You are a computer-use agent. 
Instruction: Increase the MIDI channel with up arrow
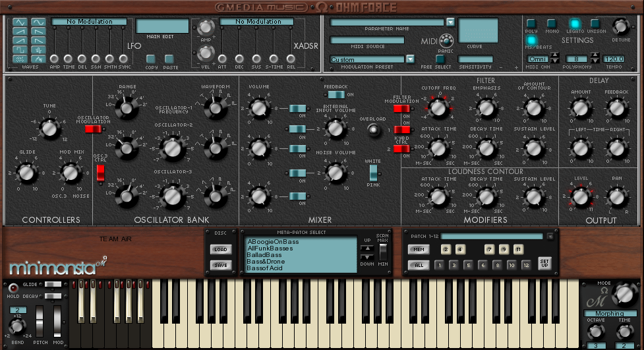pos(555,55)
